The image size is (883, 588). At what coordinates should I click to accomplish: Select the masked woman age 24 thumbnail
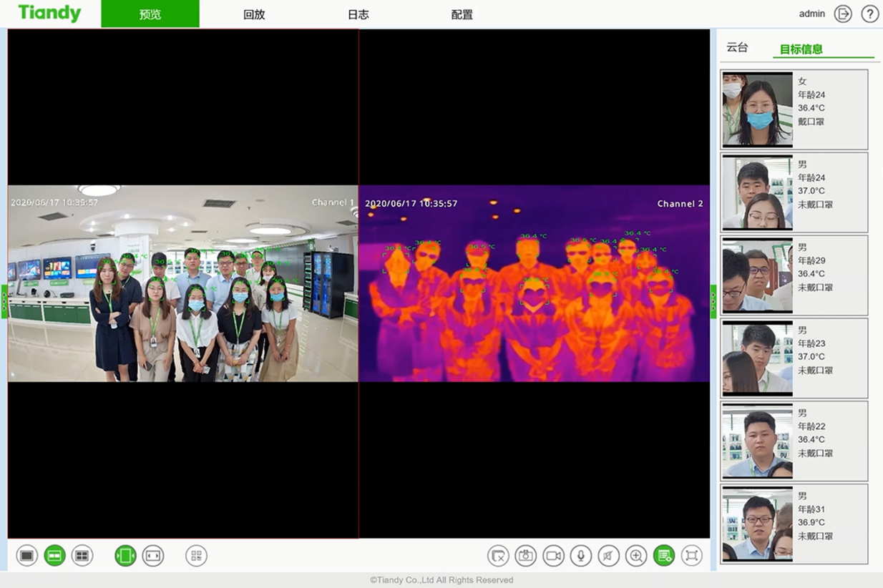tap(758, 109)
